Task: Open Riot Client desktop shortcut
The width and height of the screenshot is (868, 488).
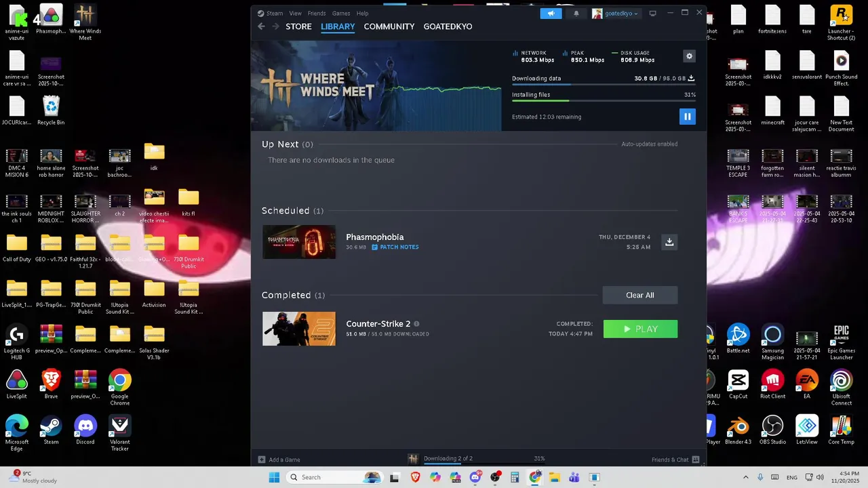Action: pyautogui.click(x=772, y=384)
